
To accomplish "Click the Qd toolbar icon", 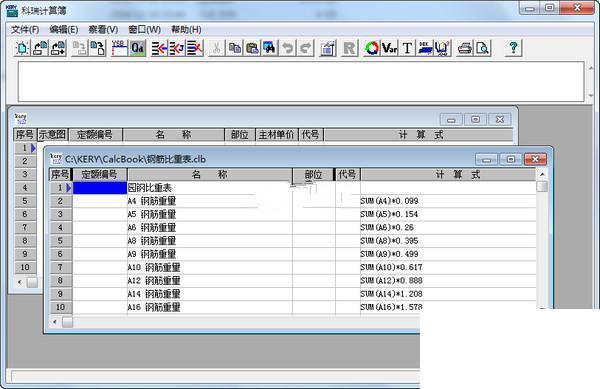I will pos(137,48).
